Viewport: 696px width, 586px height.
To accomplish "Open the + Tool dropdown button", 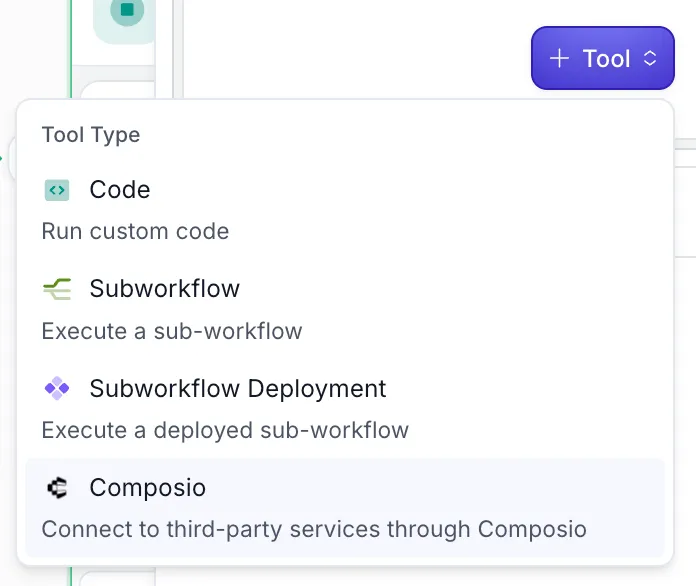I will [x=603, y=58].
